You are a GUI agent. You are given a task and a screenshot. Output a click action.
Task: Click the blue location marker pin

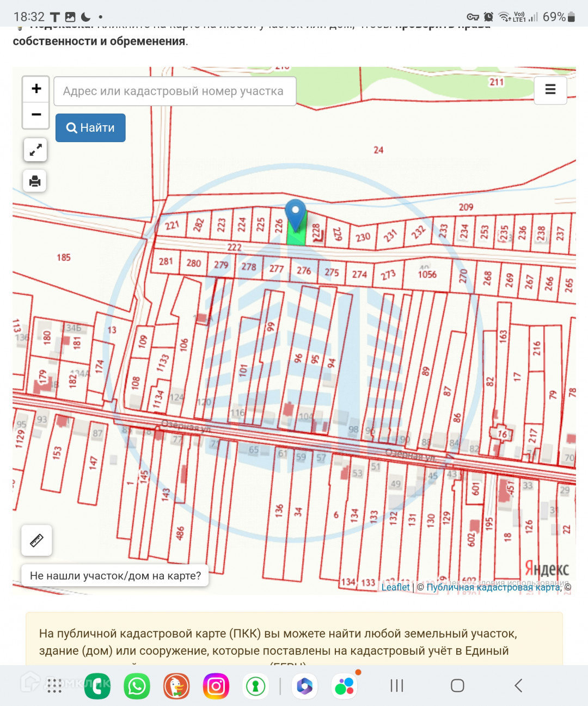point(296,213)
